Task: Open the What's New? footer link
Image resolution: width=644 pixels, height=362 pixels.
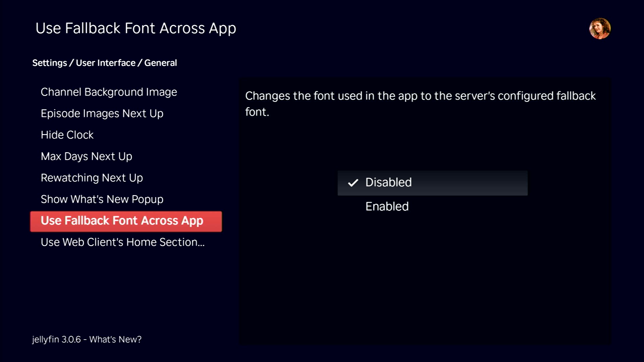Action: pos(115,340)
